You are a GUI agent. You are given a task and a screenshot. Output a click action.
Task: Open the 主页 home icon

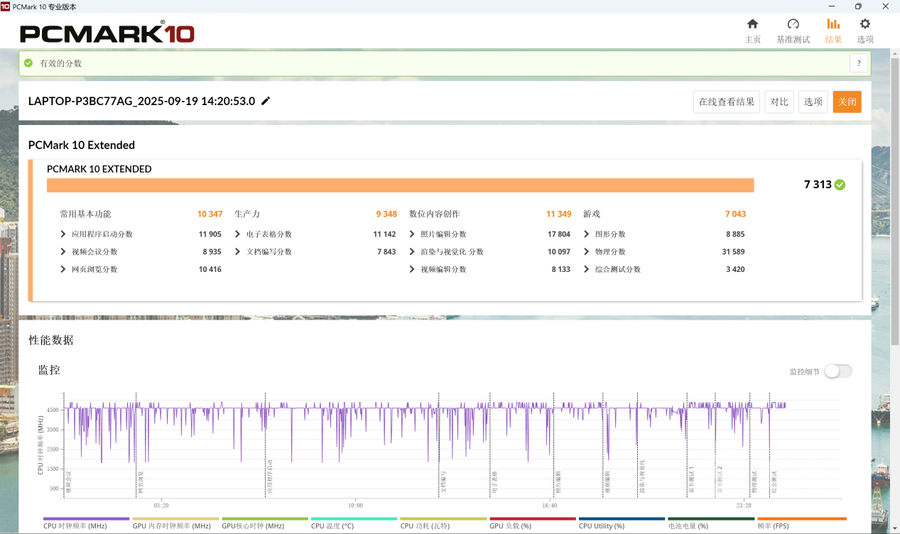click(752, 24)
